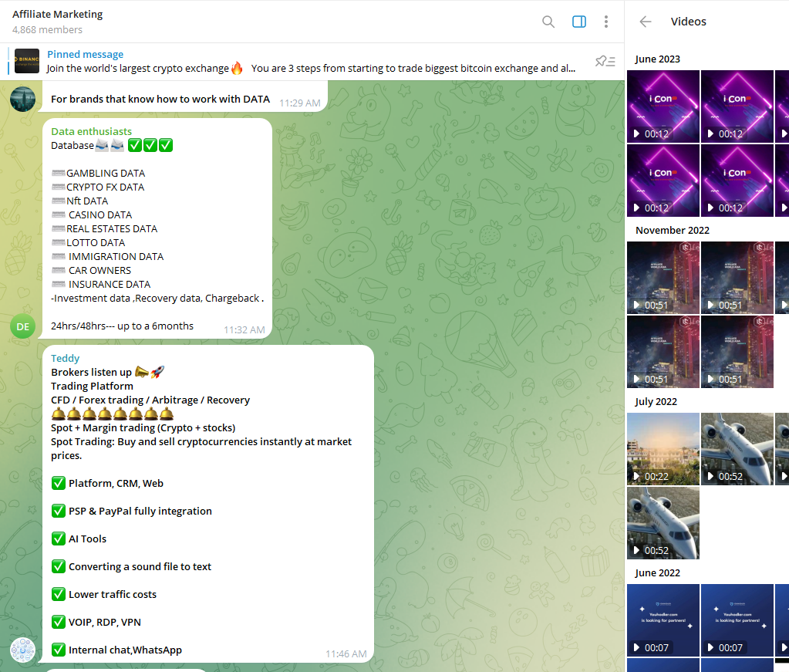Click the green DE profile avatar
Screen dimensions: 789x672
23,326
